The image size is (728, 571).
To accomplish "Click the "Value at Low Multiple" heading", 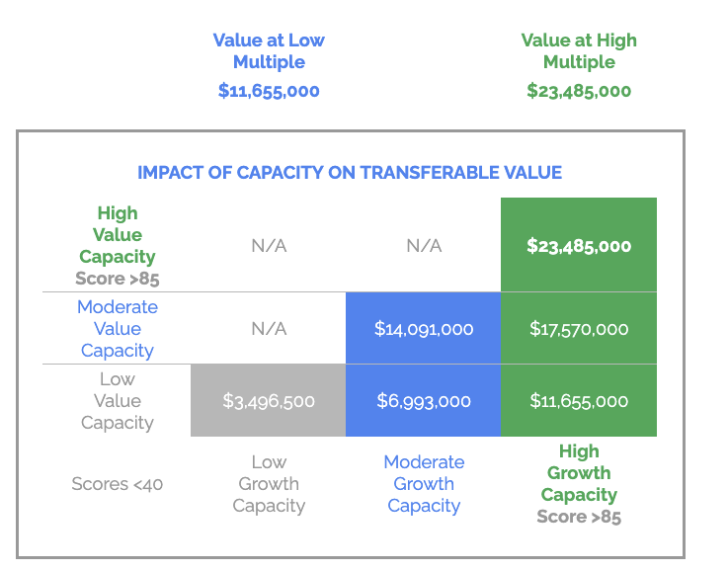I will pyautogui.click(x=269, y=51).
